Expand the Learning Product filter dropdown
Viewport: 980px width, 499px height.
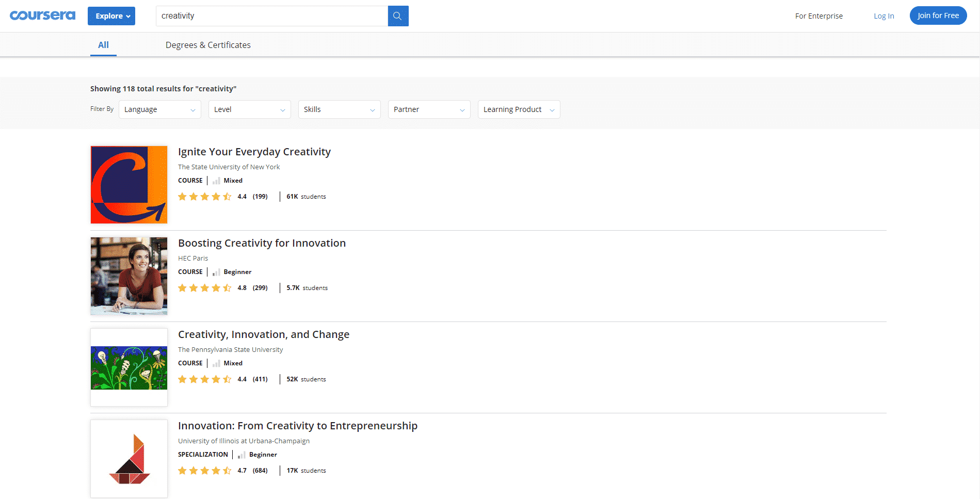519,109
